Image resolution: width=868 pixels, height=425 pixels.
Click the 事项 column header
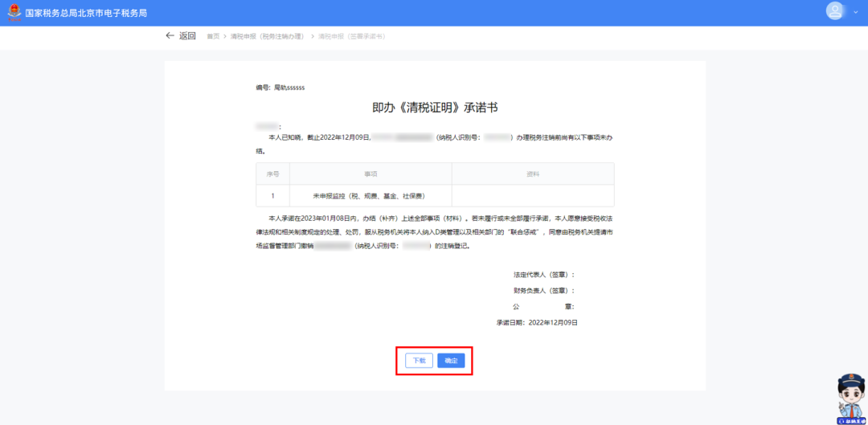click(371, 174)
